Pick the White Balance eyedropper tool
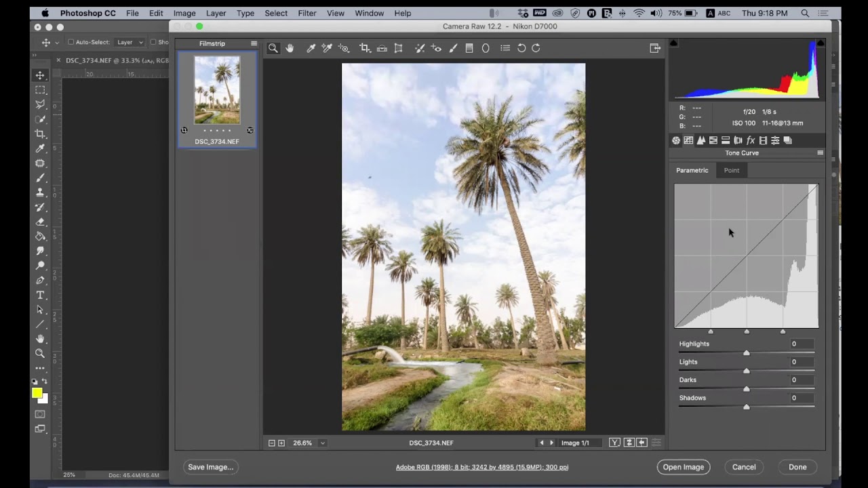868x488 pixels. [311, 48]
